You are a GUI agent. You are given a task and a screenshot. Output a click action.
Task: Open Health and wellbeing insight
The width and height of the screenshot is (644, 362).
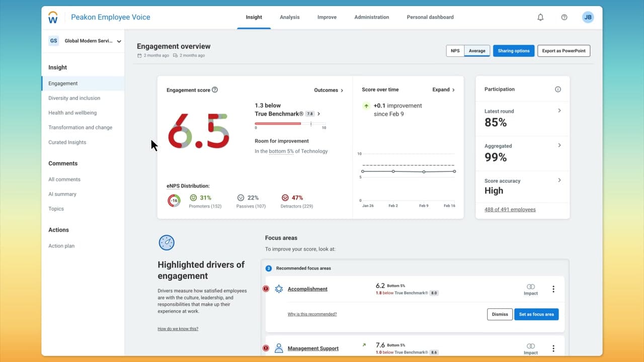pos(72,113)
